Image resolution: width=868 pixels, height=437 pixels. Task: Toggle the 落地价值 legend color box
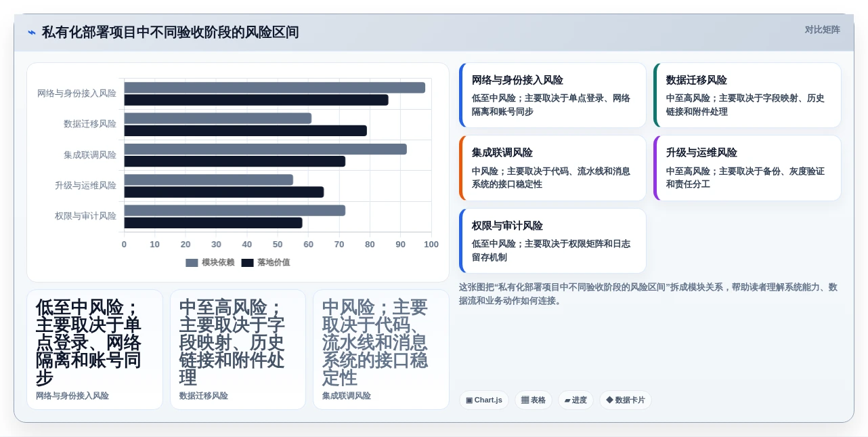(x=247, y=263)
